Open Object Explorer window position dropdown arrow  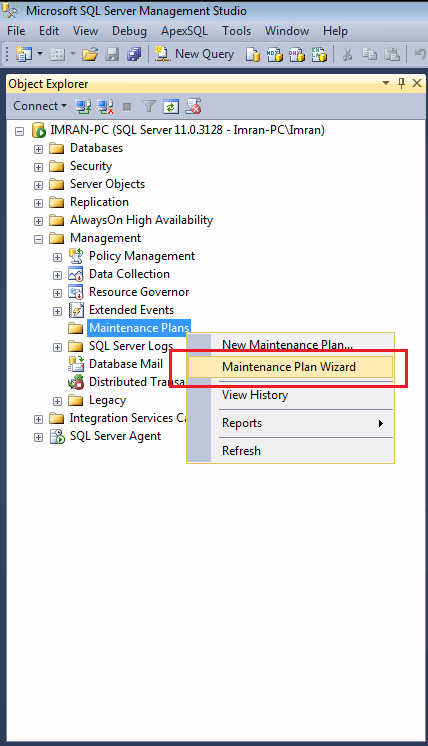coord(386,83)
